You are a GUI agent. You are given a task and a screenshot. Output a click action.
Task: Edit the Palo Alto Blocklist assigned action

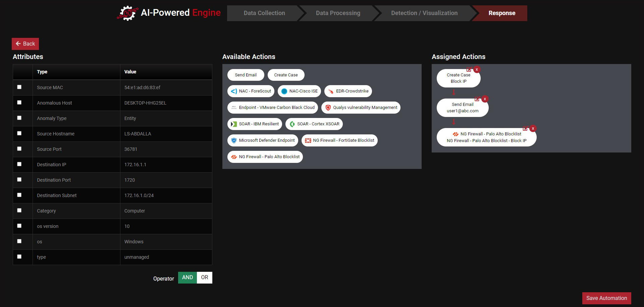525,128
